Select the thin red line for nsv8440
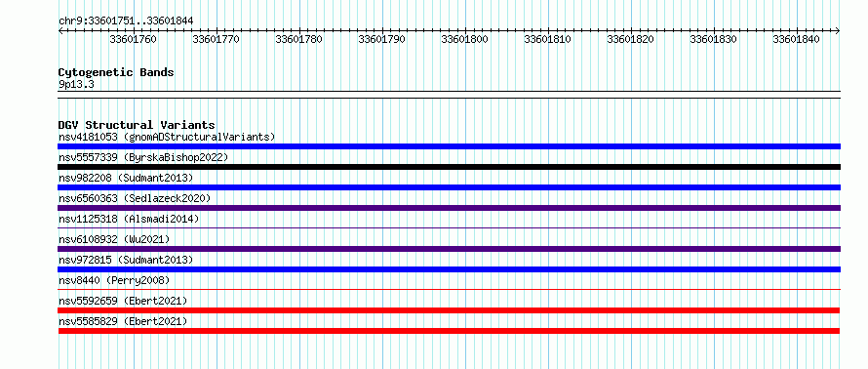This screenshot has height=369, width=868. coord(449,289)
